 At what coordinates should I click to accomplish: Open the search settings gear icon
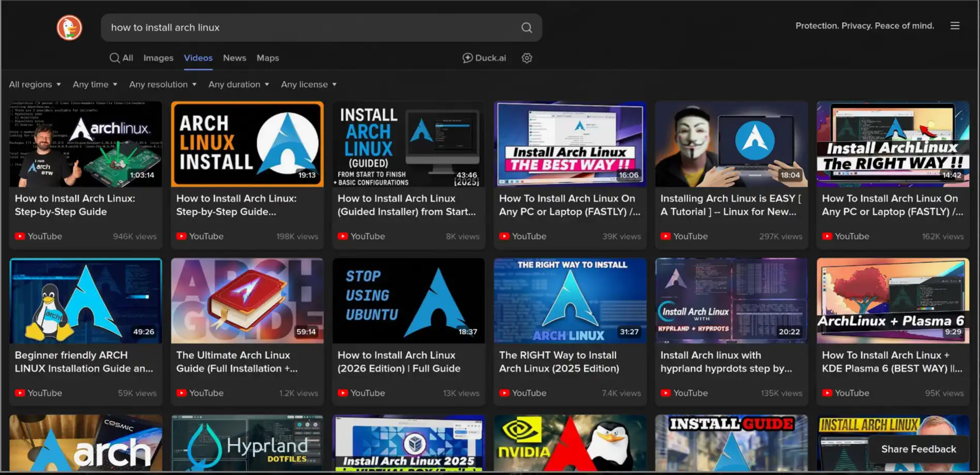tap(526, 58)
